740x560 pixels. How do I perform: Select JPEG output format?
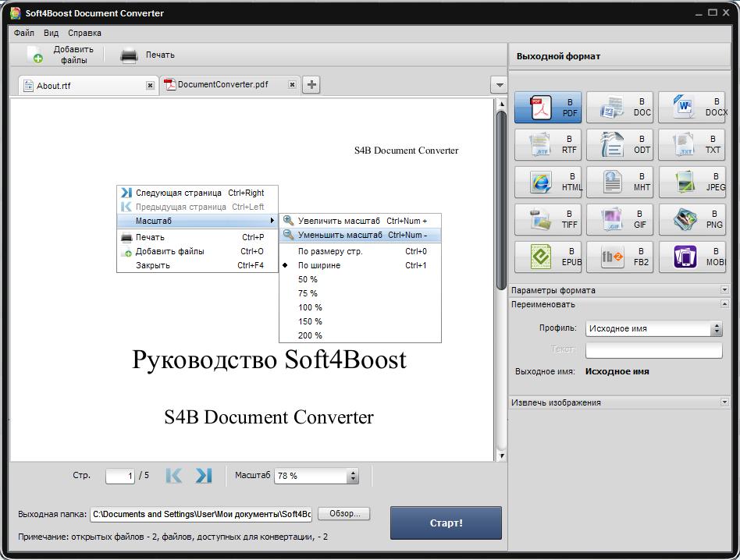point(692,182)
